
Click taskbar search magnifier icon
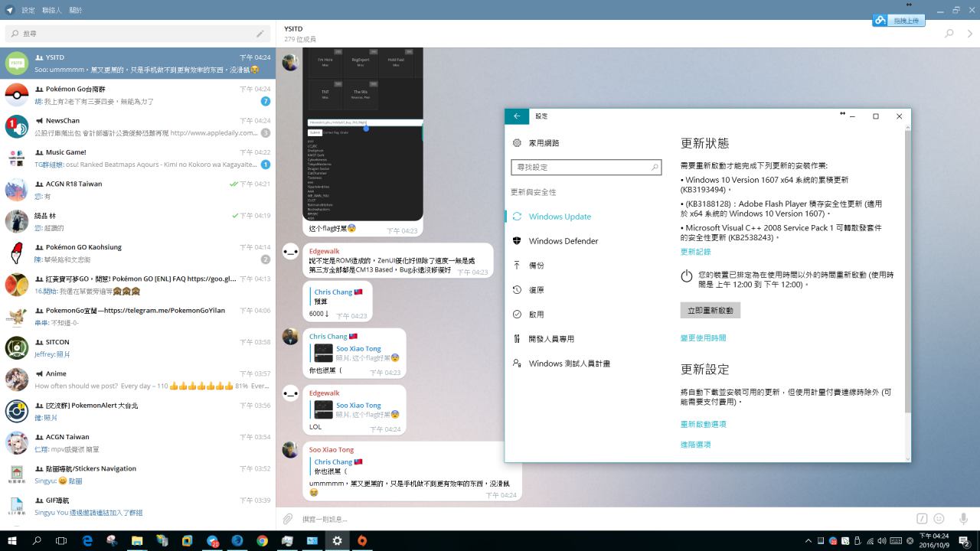[37, 540]
